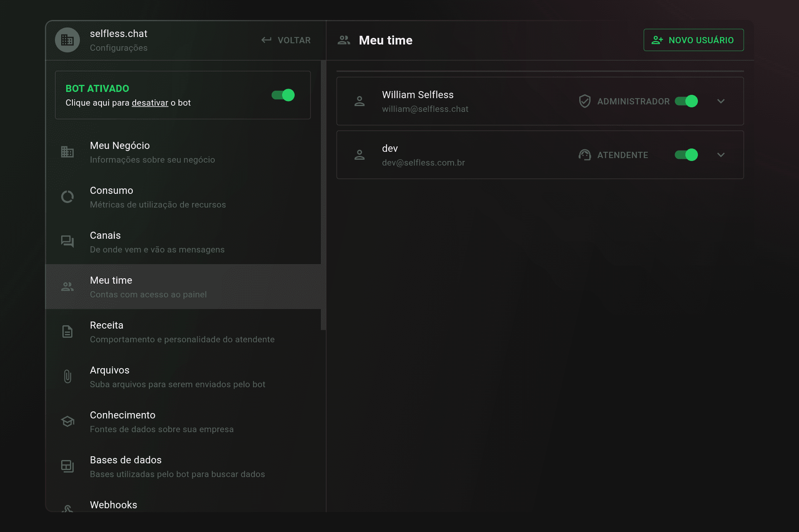
Task: Click dev@selfless.com.br email text
Action: [x=424, y=163]
